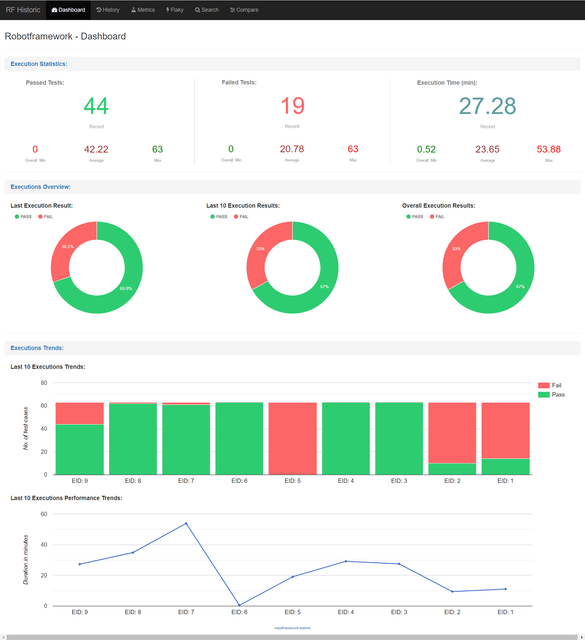Click the Compare nav icon

pos(232,10)
